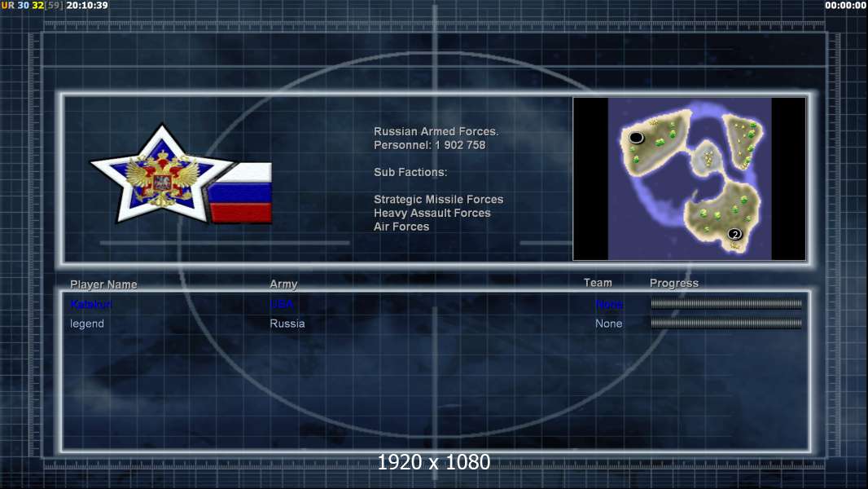Click the None team entry in legend's row
868x489 pixels.
coord(609,324)
